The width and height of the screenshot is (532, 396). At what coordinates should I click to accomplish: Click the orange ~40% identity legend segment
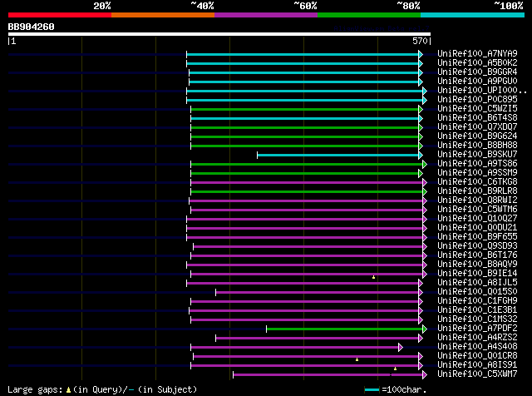point(163,15)
